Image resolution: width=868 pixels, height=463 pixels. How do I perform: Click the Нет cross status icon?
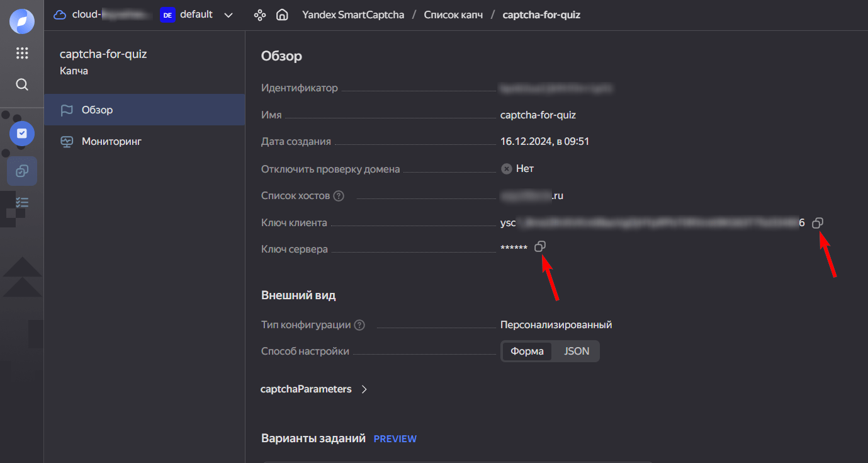(x=506, y=169)
